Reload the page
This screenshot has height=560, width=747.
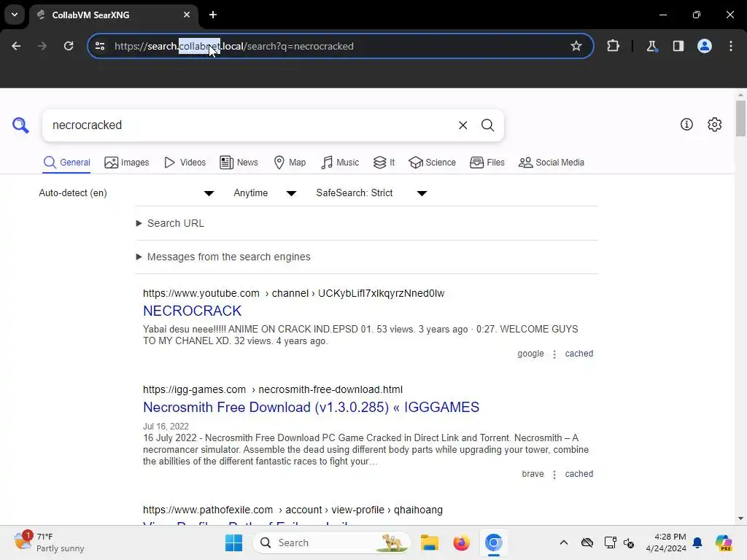coord(69,46)
